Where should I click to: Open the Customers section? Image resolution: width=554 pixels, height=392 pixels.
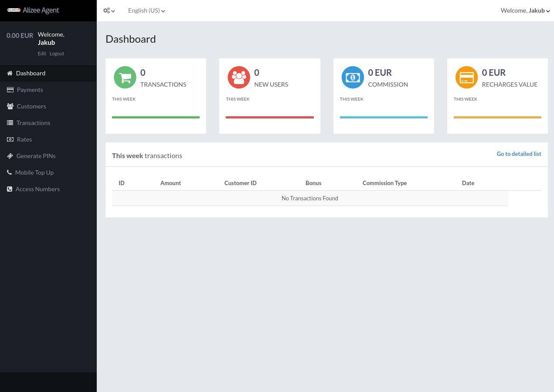pyautogui.click(x=48, y=106)
